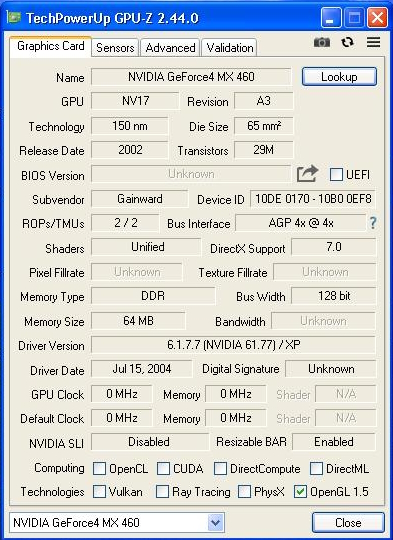Click the Shaders field Unified
The height and width of the screenshot is (540, 393).
146,247
